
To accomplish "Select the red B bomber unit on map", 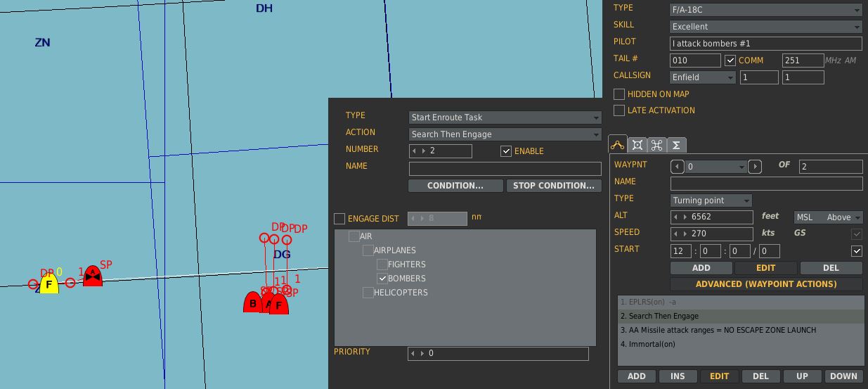I will pyautogui.click(x=253, y=302).
